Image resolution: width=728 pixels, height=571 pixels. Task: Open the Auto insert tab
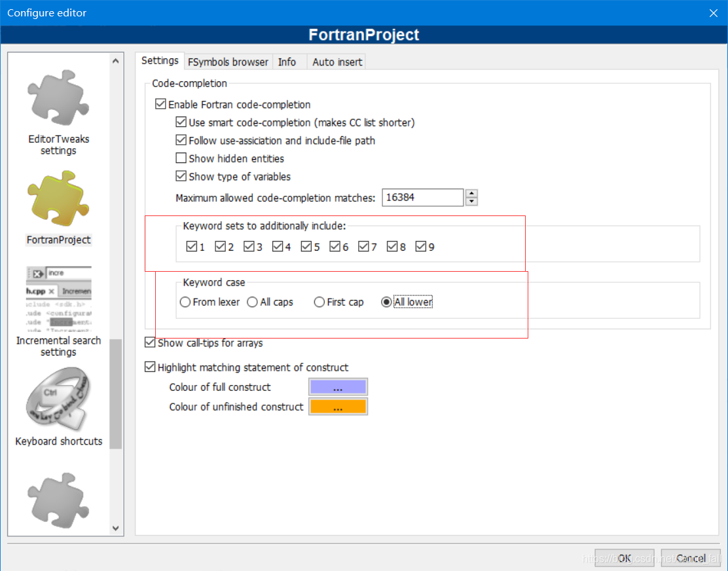click(337, 62)
